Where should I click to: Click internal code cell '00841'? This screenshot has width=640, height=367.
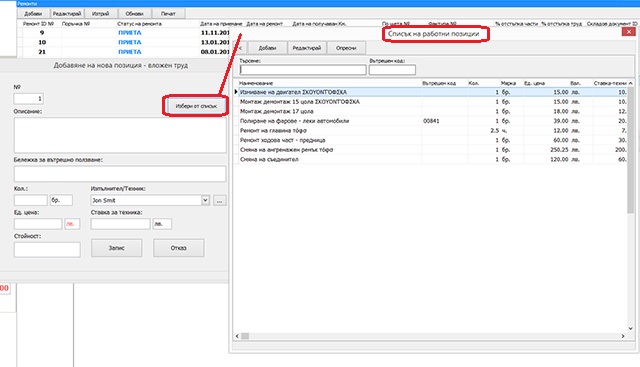pos(431,121)
